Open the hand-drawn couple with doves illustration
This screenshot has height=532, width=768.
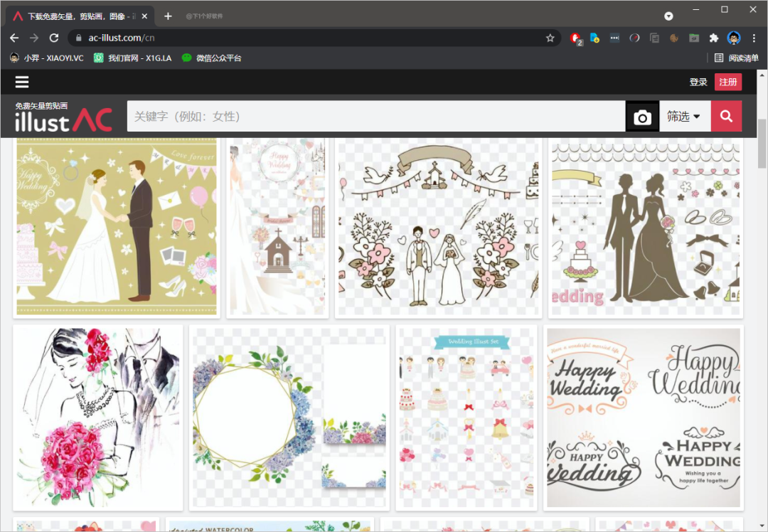pos(438,227)
